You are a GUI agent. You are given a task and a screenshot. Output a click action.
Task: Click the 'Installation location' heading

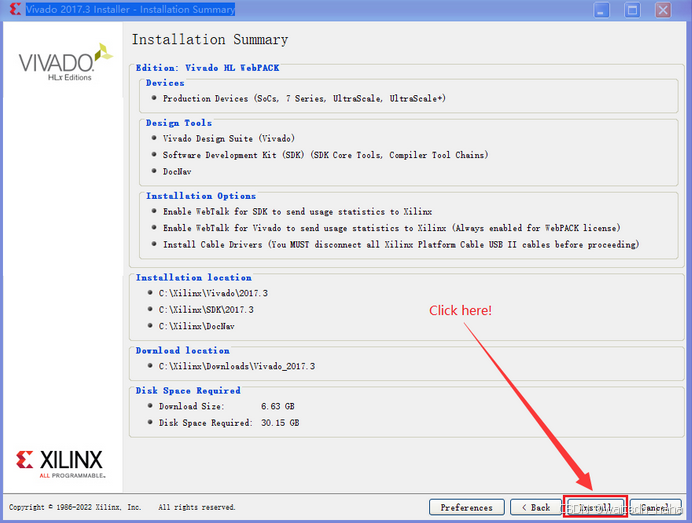(194, 278)
